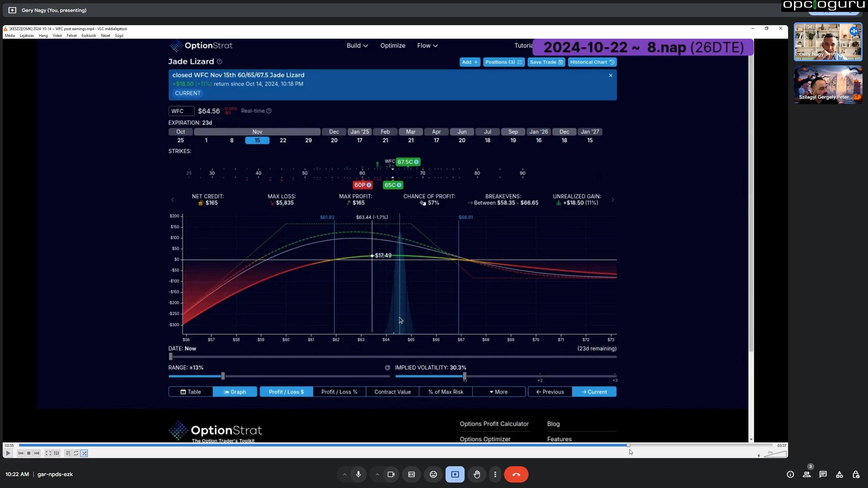Open Historical Chart
The height and width of the screenshot is (488, 868).
coord(592,62)
